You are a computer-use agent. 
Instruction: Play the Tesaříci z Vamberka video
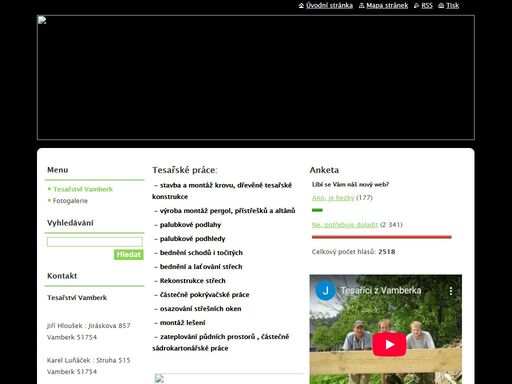pos(389,344)
